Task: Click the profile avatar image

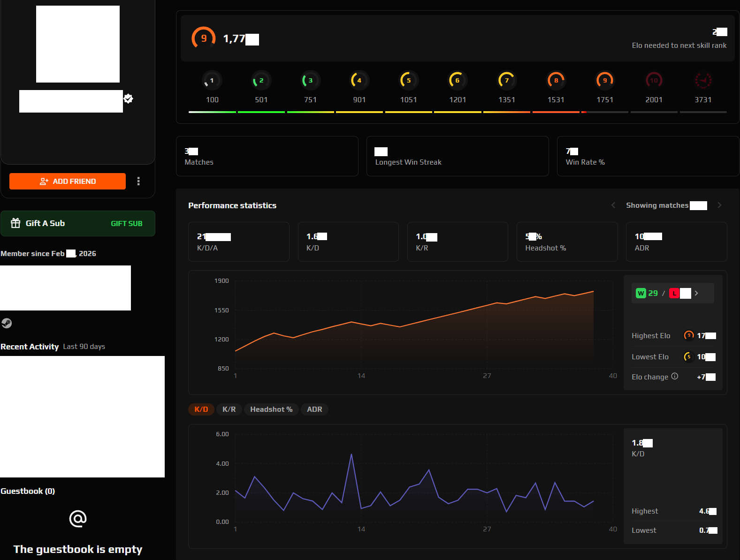Action: click(x=78, y=44)
